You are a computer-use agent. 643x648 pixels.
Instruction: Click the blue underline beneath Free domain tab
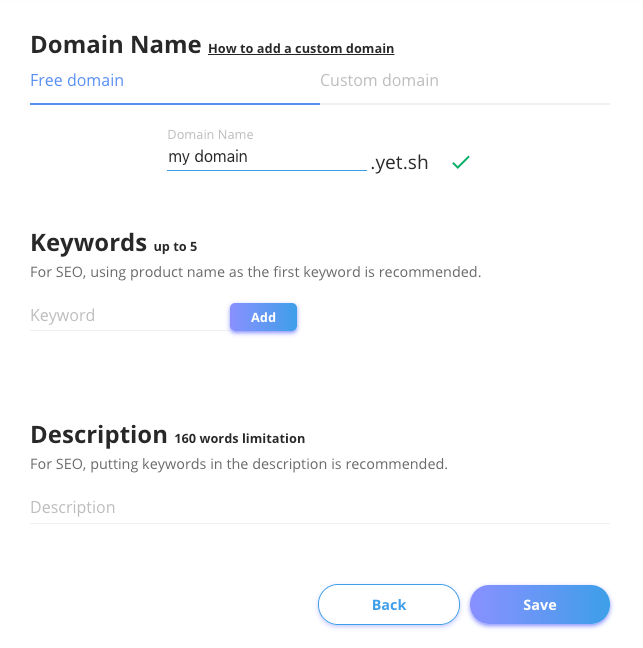[x=175, y=102]
